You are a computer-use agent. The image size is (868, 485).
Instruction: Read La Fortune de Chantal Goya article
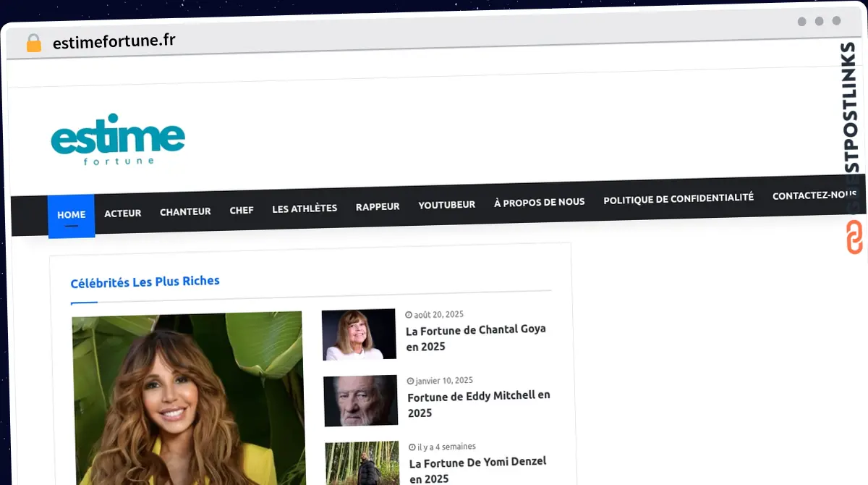click(x=476, y=337)
